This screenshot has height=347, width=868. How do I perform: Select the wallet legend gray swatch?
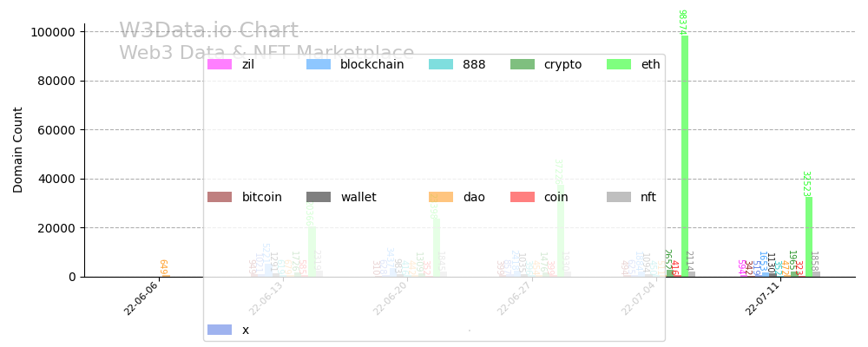(x=319, y=197)
